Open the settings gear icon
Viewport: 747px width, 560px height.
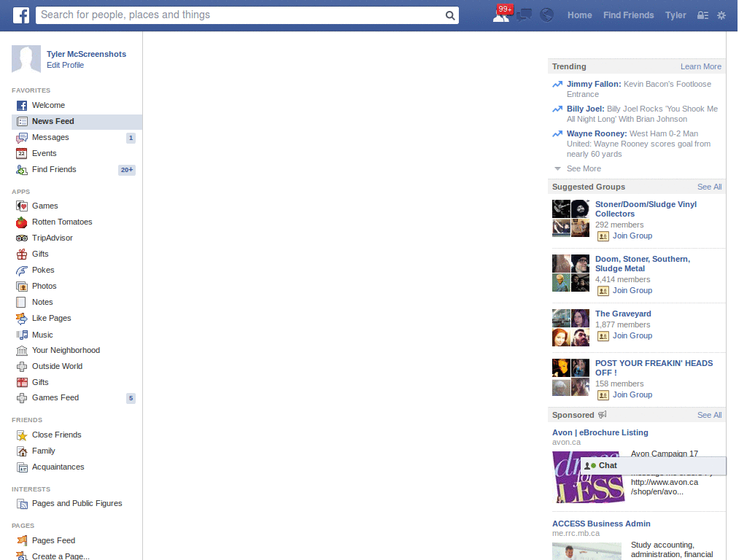(x=721, y=15)
